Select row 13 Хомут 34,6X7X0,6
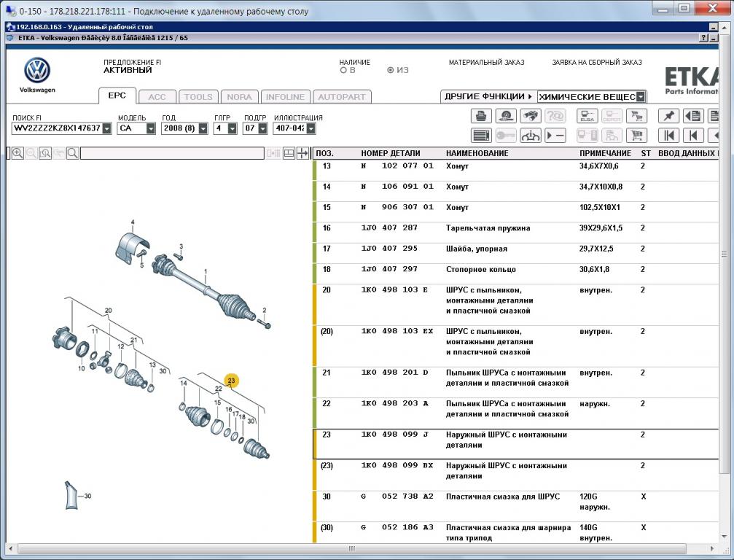This screenshot has height=560, width=734. pyautogui.click(x=515, y=171)
